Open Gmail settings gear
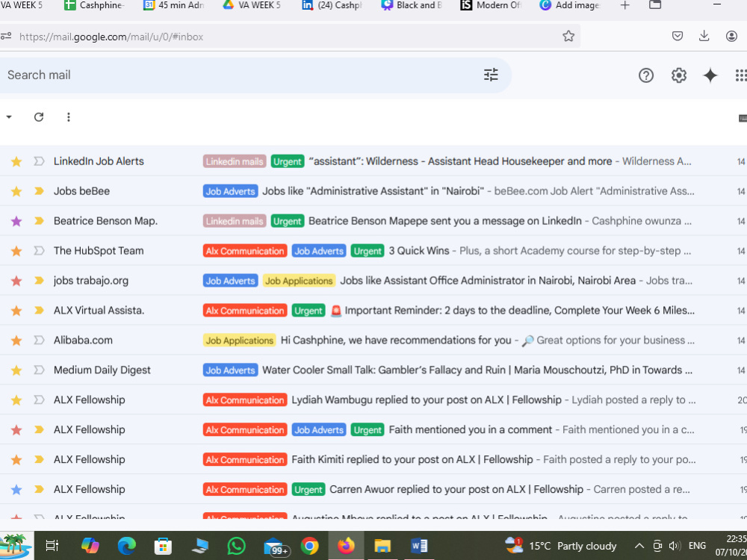This screenshot has height=560, width=747. tap(679, 75)
